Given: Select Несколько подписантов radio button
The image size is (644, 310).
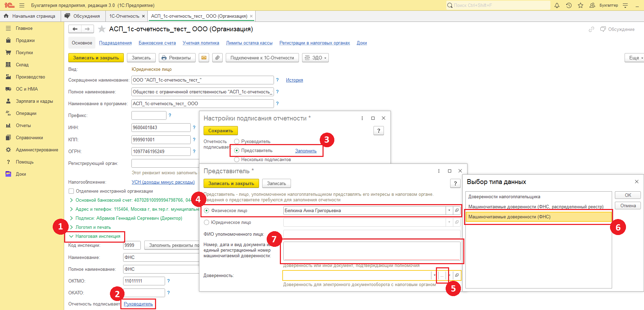Looking at the screenshot, I should pos(237,160).
